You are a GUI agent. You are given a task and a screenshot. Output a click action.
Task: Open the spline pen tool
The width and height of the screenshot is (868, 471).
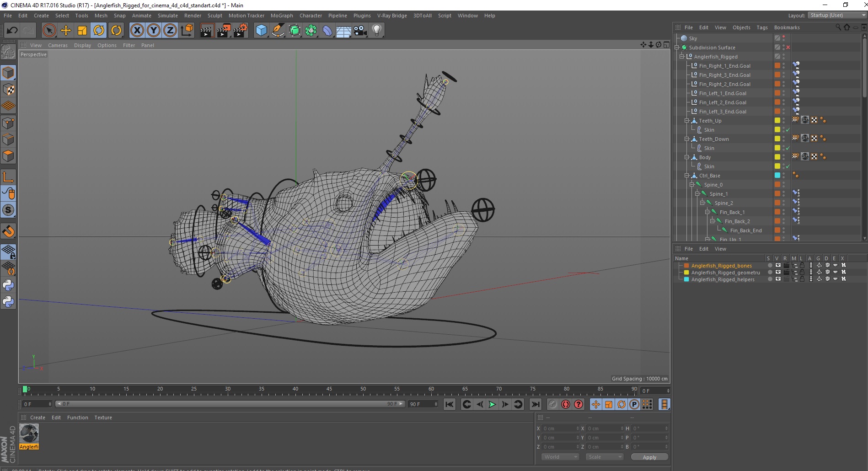pyautogui.click(x=278, y=31)
